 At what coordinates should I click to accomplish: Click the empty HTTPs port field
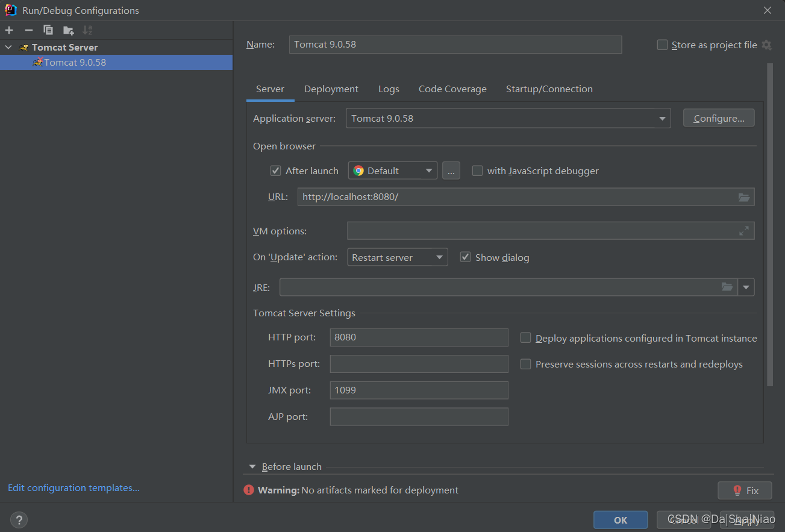click(419, 364)
